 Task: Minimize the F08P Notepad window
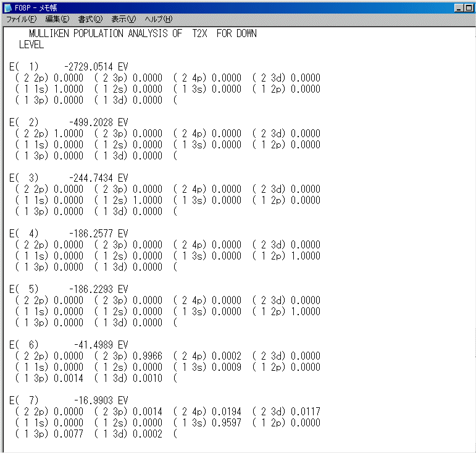click(x=461, y=8)
